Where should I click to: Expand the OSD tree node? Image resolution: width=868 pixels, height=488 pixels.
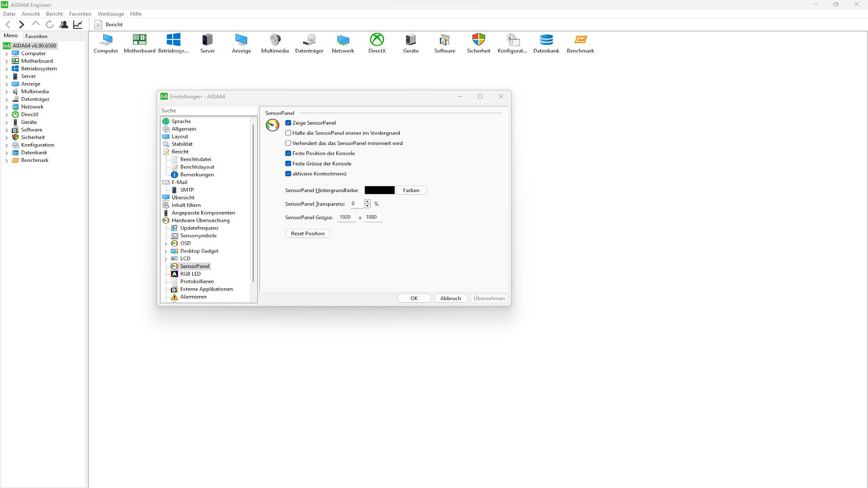(166, 244)
